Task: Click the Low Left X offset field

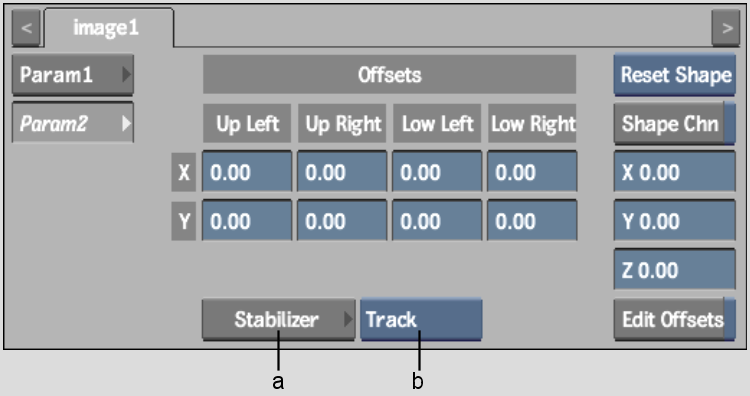Action: 437,172
